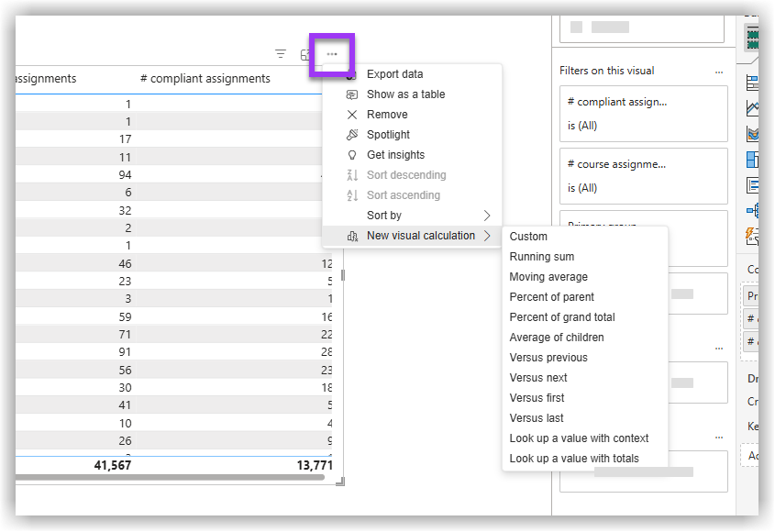Image resolution: width=775 pixels, height=532 pixels.
Task: Select the table visual icon in Visualizations pane
Action: 751,37
